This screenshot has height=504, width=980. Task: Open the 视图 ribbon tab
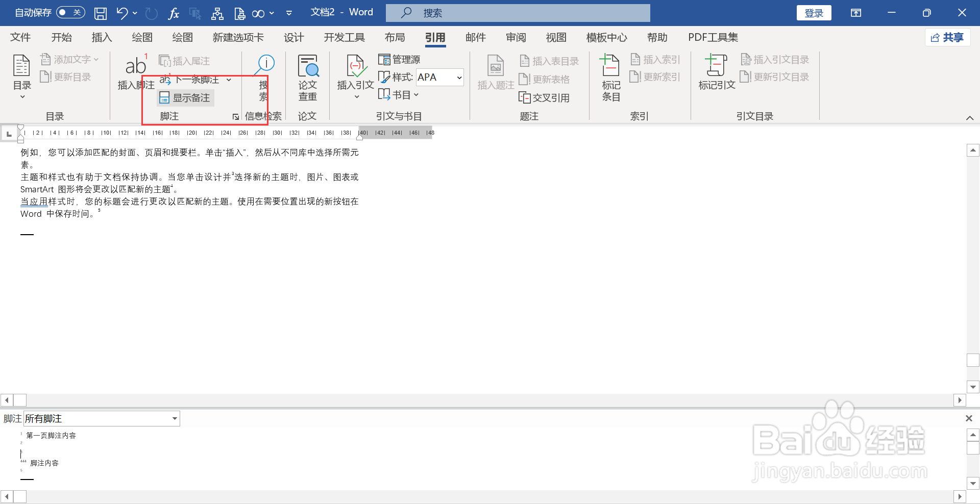point(556,37)
